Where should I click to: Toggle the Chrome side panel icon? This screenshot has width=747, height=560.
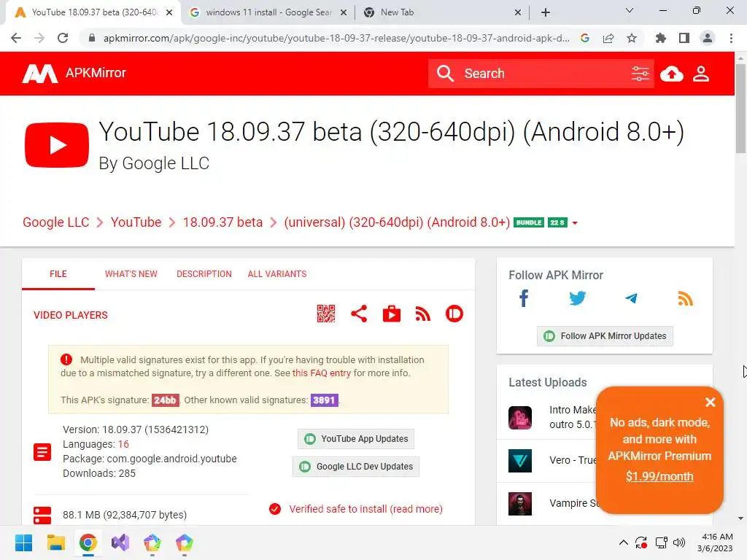click(x=684, y=38)
